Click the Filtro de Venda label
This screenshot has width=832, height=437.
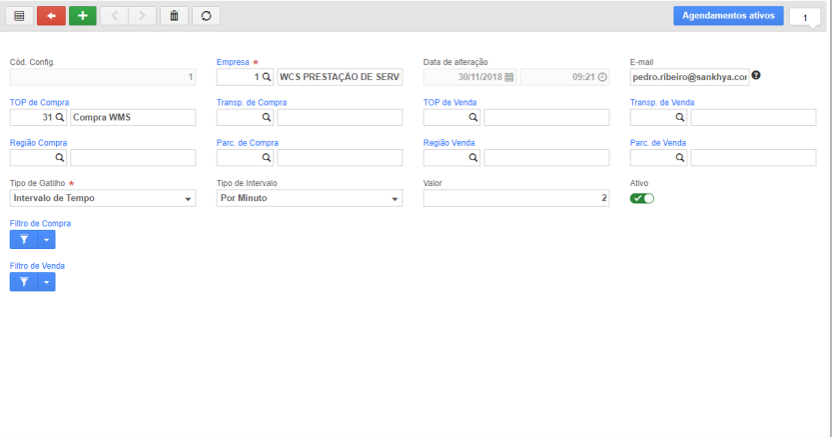coord(37,266)
